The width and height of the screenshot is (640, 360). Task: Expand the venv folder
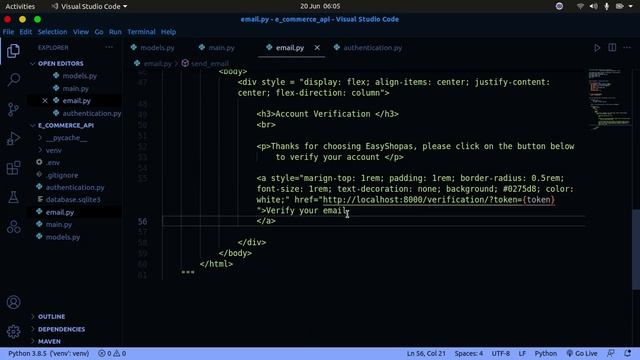pos(53,150)
